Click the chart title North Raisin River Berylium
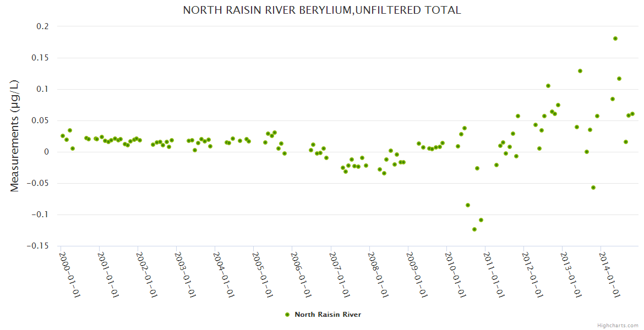Screen dimensions: 644x330 click(322, 10)
